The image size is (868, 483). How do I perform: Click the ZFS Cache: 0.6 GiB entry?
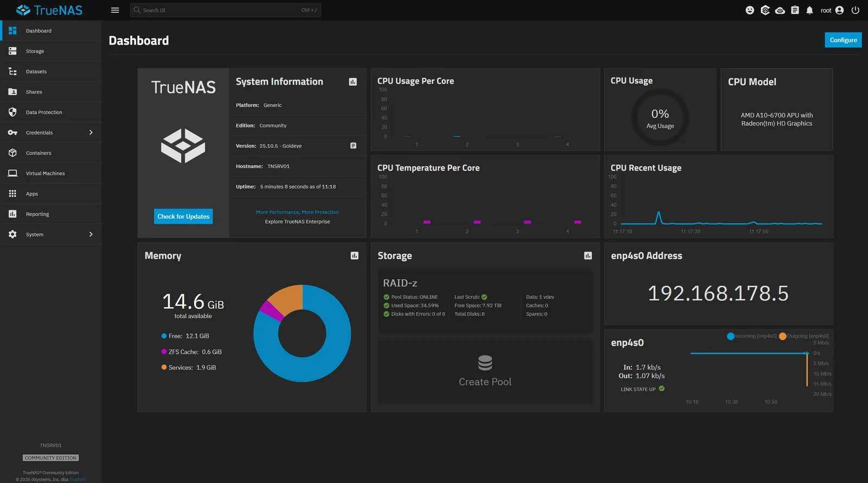[x=192, y=352]
